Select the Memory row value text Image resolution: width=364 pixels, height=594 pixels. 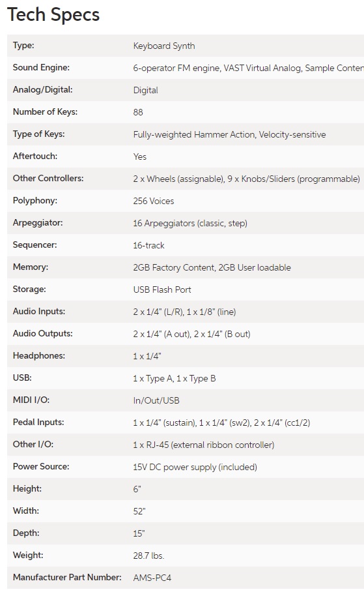212,267
